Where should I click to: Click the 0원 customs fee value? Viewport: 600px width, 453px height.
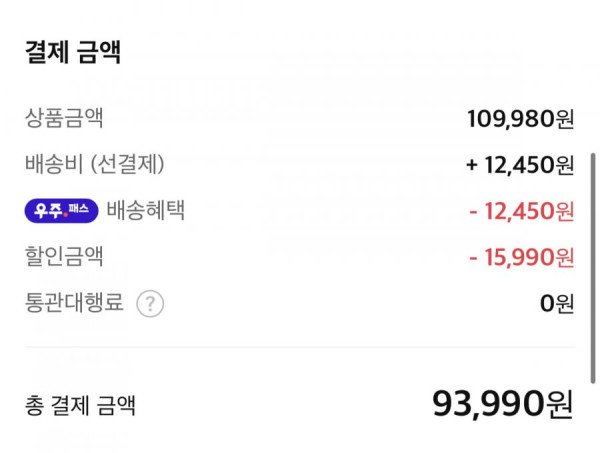tap(557, 304)
